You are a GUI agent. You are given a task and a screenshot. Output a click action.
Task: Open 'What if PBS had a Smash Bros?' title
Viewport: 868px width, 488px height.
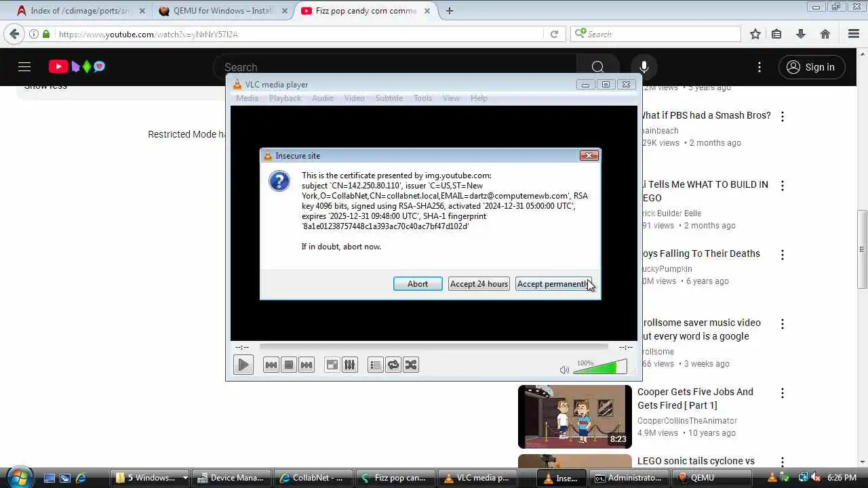[706, 115]
